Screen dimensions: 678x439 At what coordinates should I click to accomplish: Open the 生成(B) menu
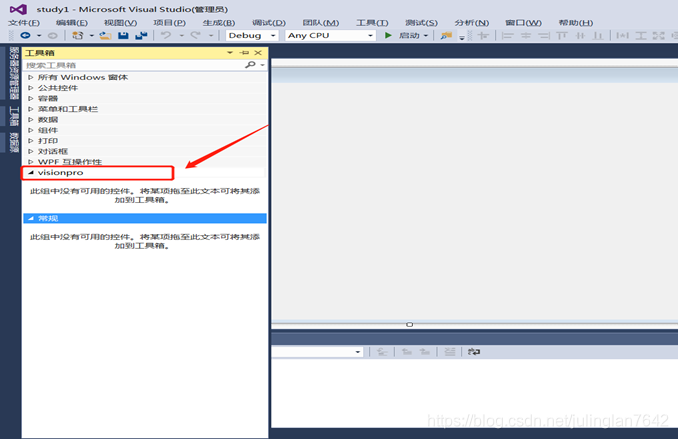tap(219, 22)
